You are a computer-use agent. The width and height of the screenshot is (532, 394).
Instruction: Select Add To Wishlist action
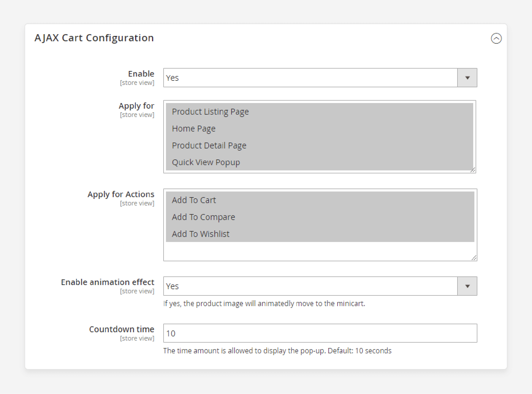click(320, 234)
